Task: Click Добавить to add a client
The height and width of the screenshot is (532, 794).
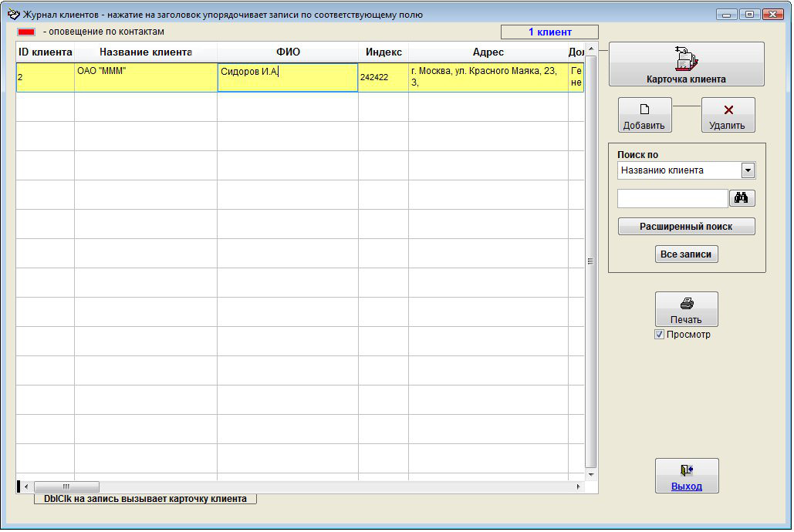Action: pos(644,115)
